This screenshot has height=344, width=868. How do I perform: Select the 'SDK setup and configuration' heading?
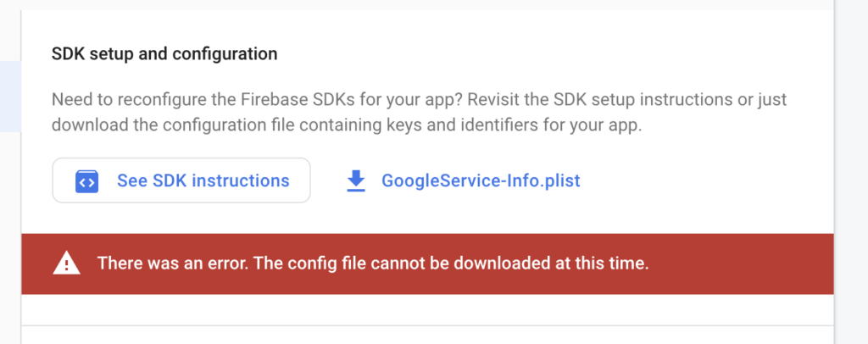164,54
